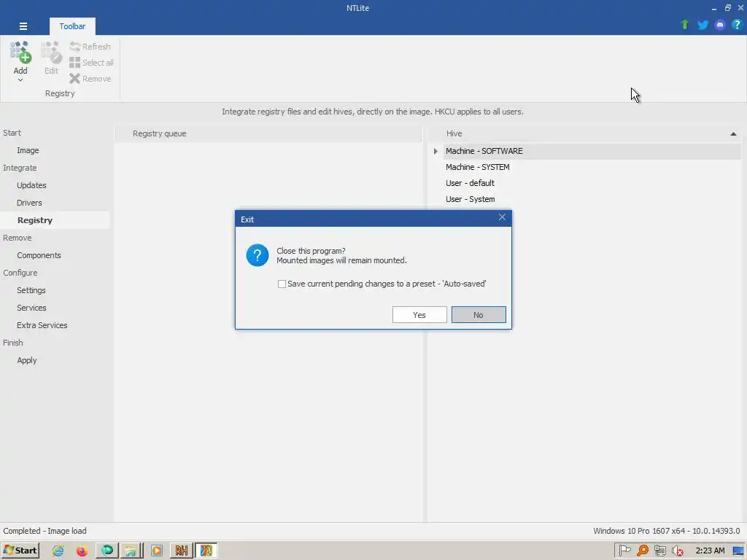Open the Updates page in sidebar

(x=31, y=185)
